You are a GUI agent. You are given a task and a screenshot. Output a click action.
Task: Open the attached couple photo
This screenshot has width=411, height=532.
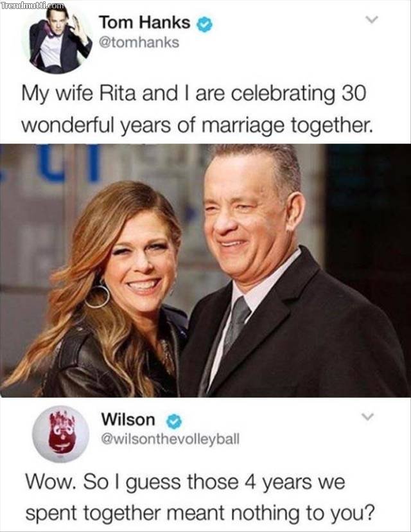pyautogui.click(x=205, y=270)
